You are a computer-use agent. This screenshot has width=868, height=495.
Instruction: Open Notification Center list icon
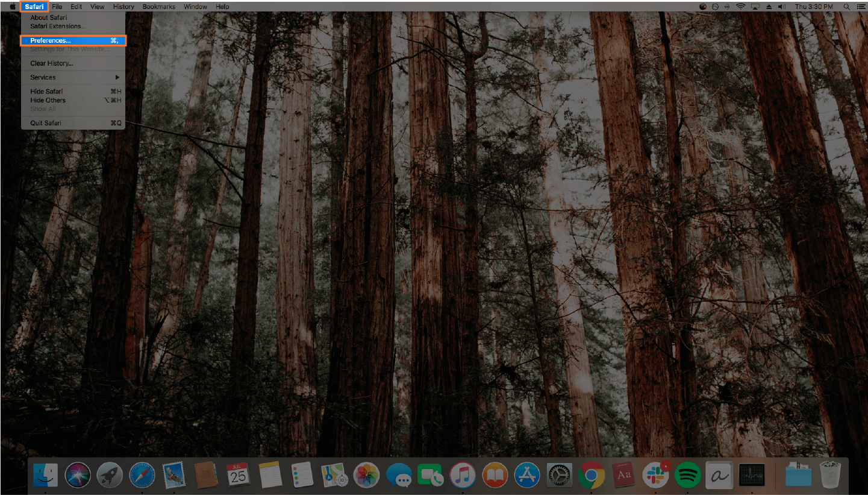click(861, 7)
